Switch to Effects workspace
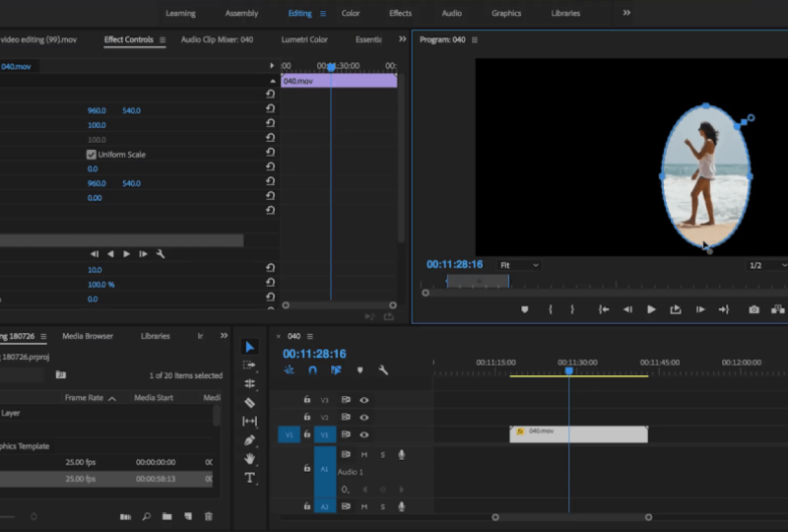The width and height of the screenshot is (788, 532). tap(401, 13)
